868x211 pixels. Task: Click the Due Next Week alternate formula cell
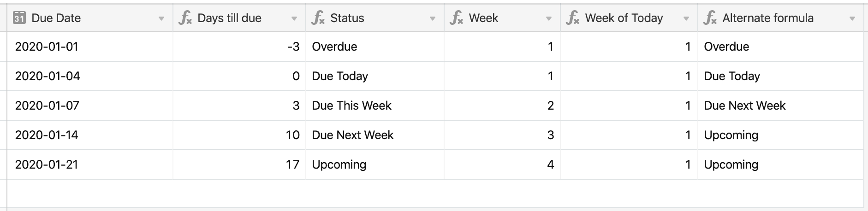pyautogui.click(x=781, y=105)
